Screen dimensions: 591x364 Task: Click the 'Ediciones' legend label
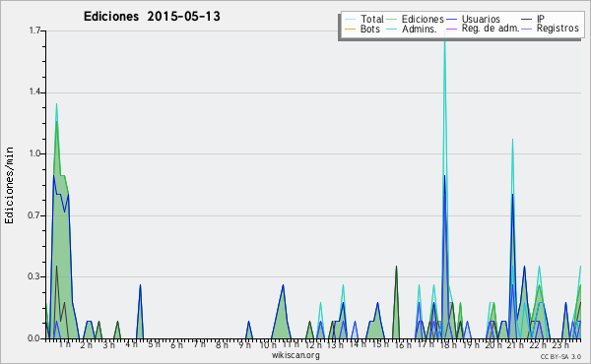(x=423, y=19)
